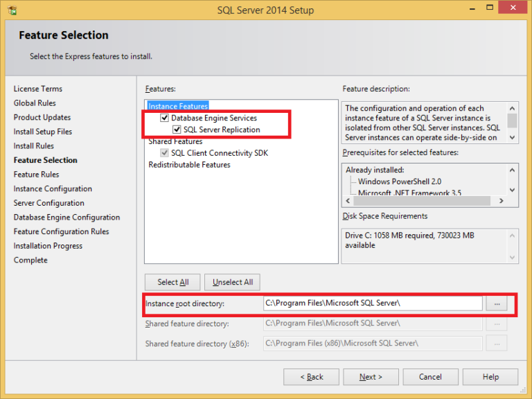Click the Shared feature directory (x86) field
Image resolution: width=532 pixels, height=399 pixels.
click(373, 344)
